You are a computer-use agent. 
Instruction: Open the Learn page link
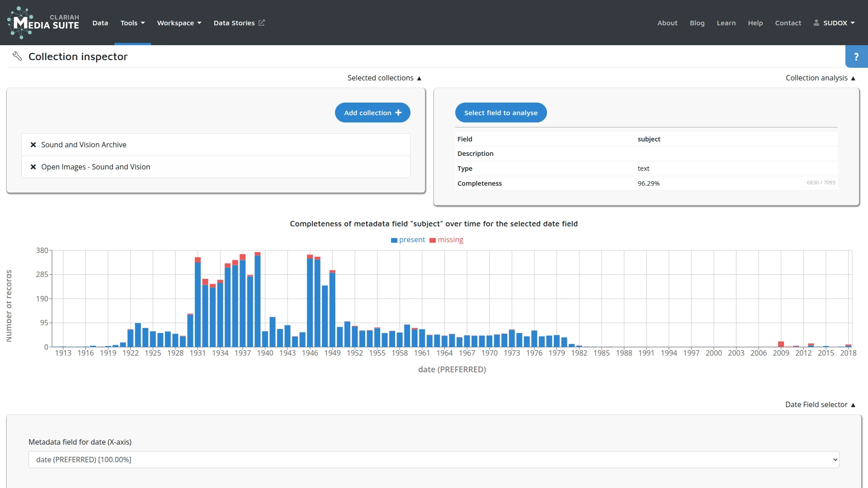point(726,23)
